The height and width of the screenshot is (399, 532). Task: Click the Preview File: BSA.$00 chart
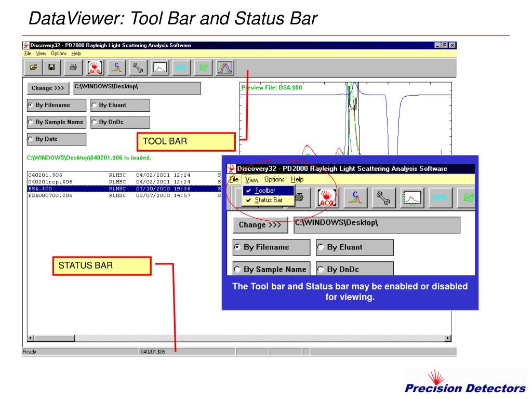[x=345, y=118]
